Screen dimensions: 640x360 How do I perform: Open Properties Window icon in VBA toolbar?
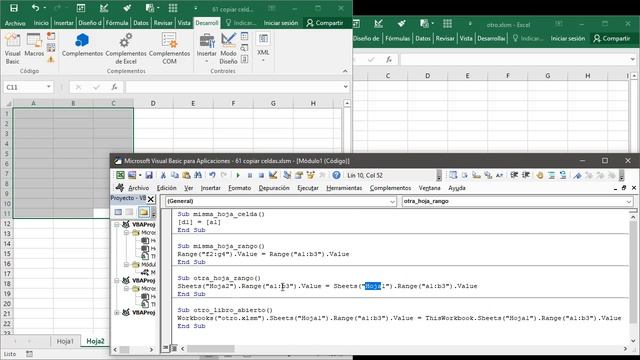(x=299, y=175)
